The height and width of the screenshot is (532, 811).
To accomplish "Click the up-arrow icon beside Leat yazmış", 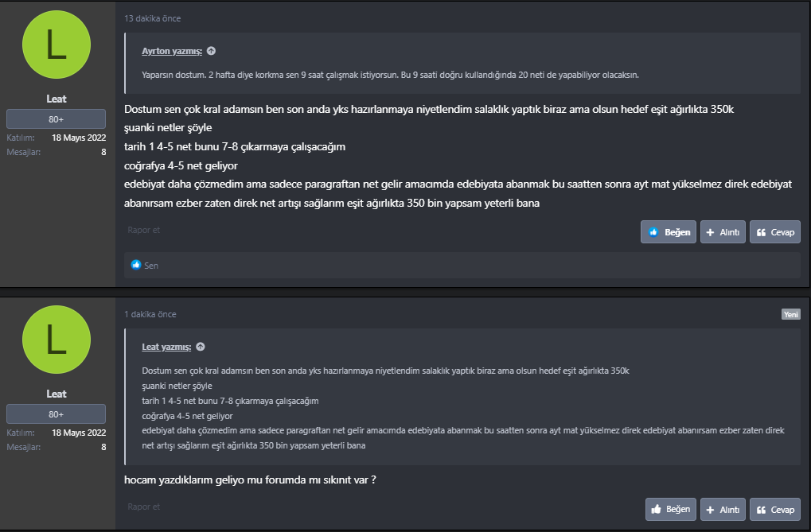I will (x=201, y=347).
